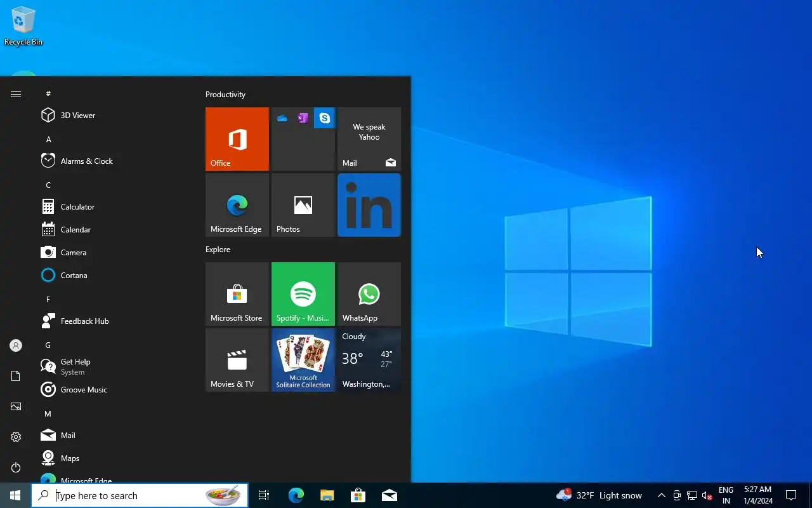Open the clock showing 5:27 AM
The image size is (812, 508).
[758, 495]
